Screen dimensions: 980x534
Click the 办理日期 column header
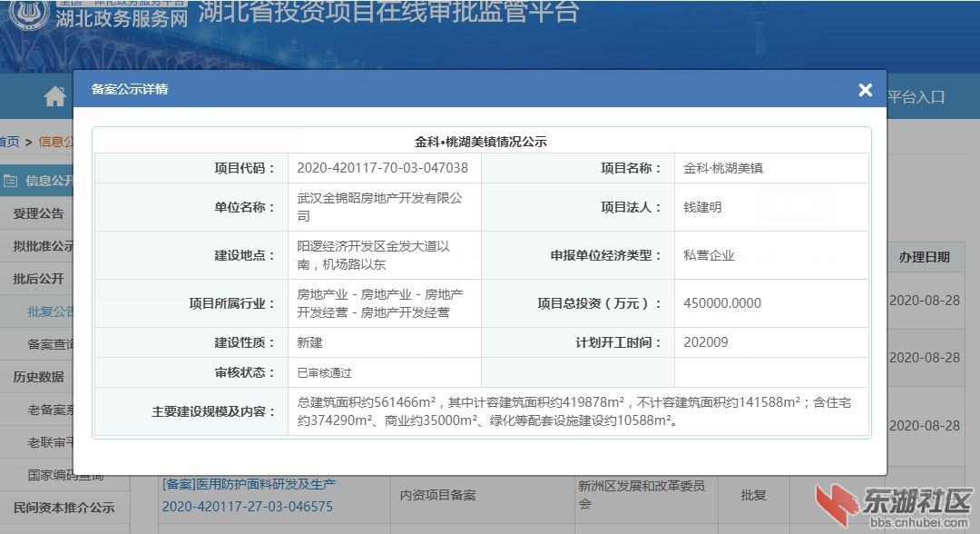(x=925, y=257)
